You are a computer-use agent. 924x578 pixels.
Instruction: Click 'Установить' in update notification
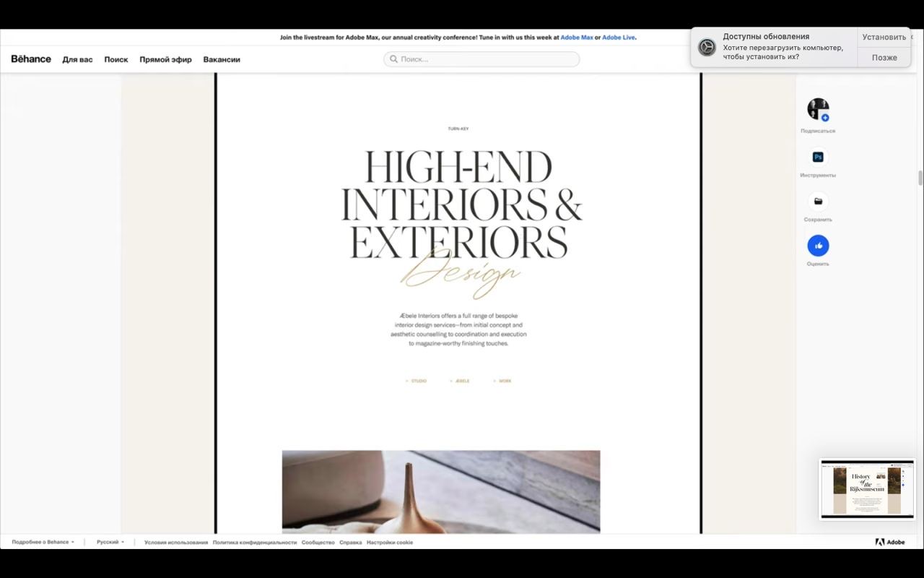pos(884,37)
